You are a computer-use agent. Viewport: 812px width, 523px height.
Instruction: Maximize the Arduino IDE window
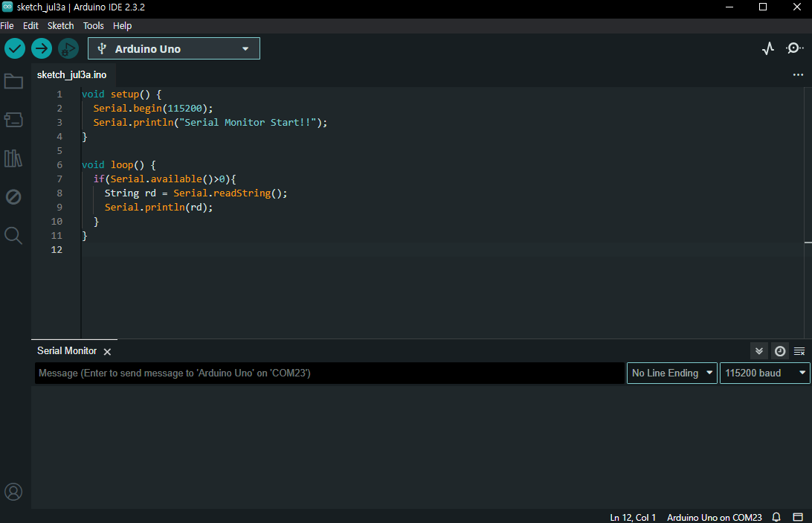[763, 7]
